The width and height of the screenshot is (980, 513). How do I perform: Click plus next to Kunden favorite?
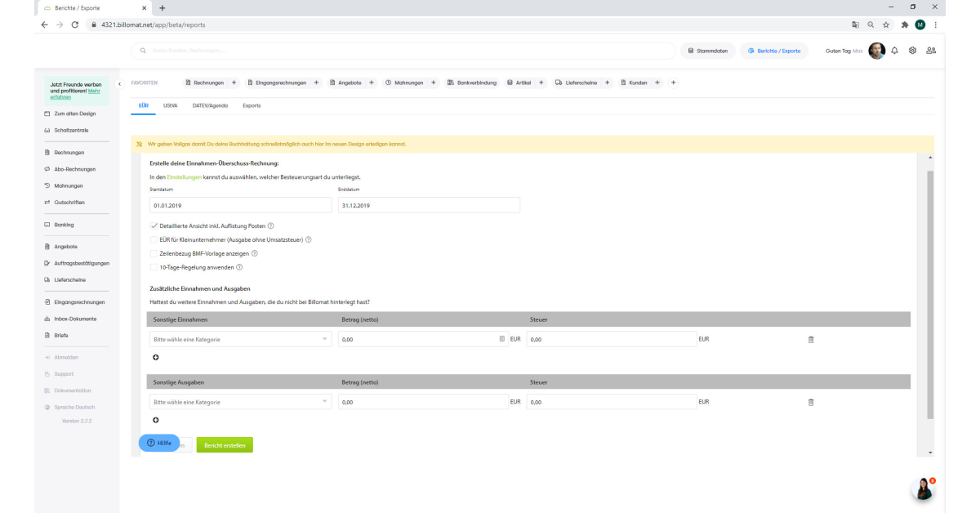(657, 83)
